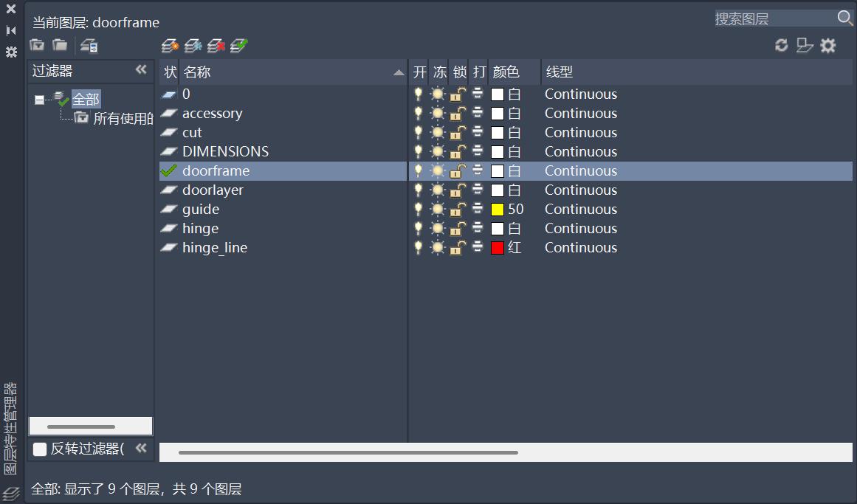857x504 pixels.
Task: Turn off the guide layer bulb
Action: coord(418,209)
